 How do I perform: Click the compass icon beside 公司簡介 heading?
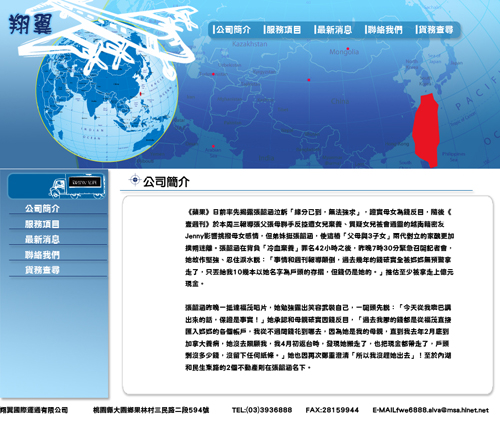click(x=135, y=180)
